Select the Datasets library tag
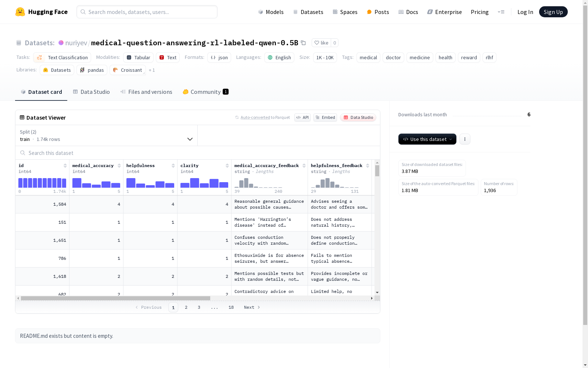 (x=57, y=70)
